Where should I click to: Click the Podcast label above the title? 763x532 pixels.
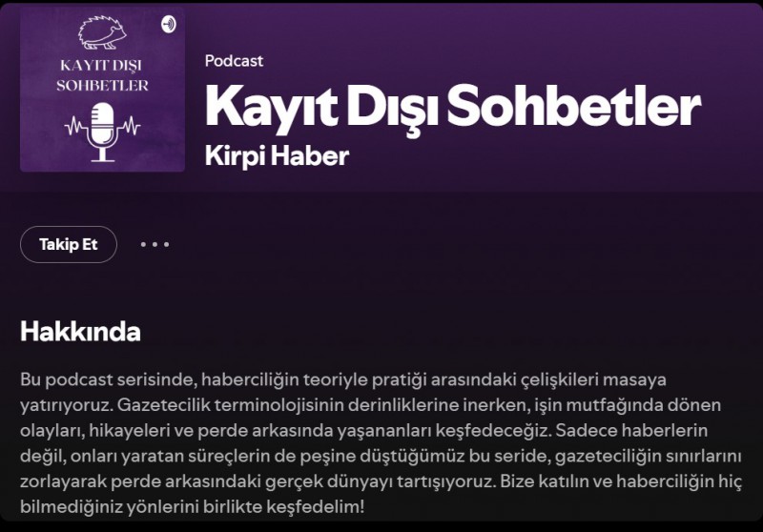click(x=234, y=61)
